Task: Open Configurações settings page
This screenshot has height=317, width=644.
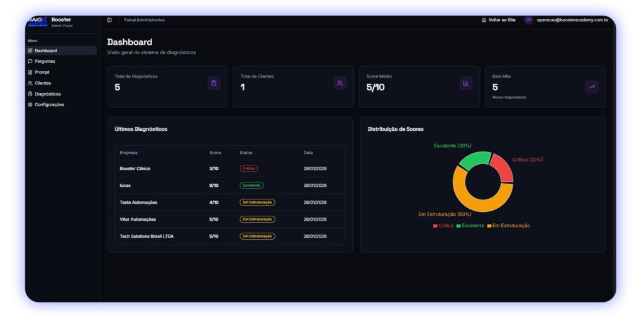Action: pos(49,104)
